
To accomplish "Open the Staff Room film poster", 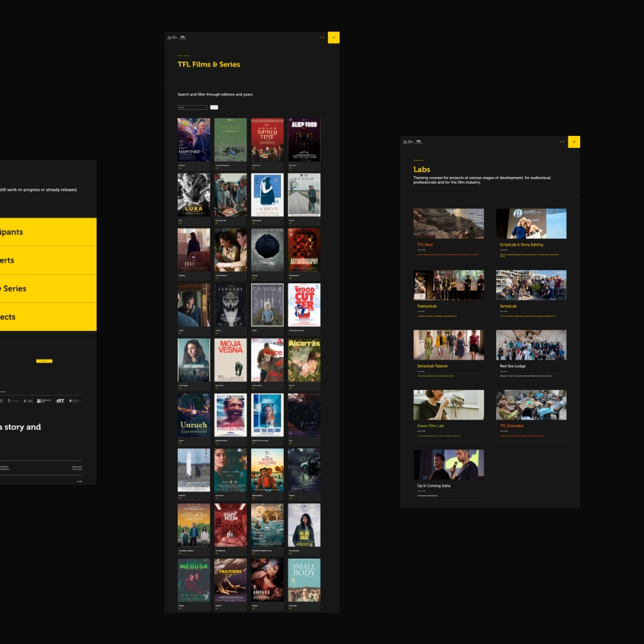I will 230,525.
